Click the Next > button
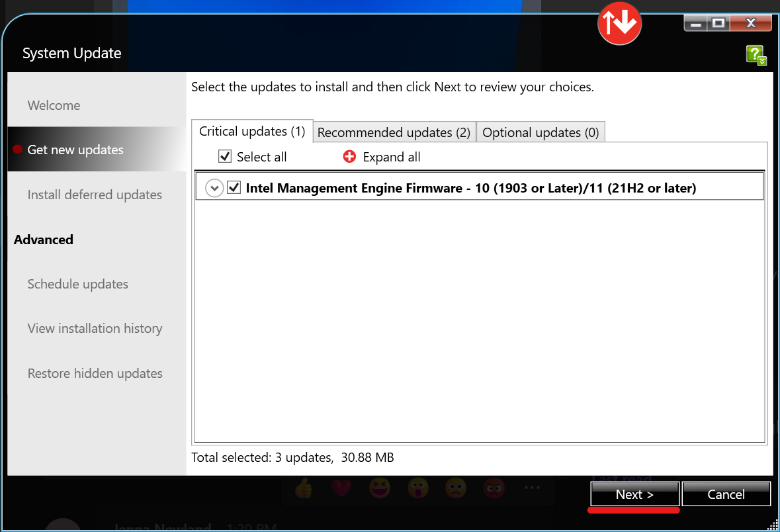The width and height of the screenshot is (780, 532). (x=634, y=494)
